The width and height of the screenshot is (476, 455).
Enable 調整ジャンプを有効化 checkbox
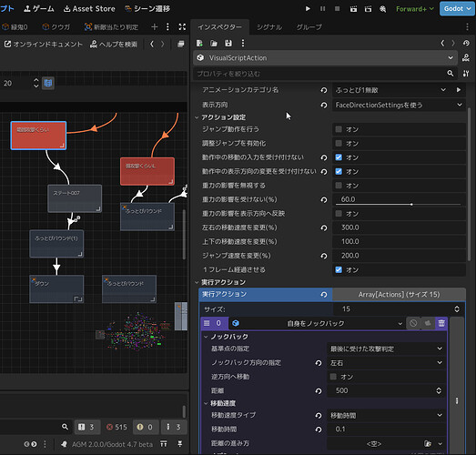[339, 143]
